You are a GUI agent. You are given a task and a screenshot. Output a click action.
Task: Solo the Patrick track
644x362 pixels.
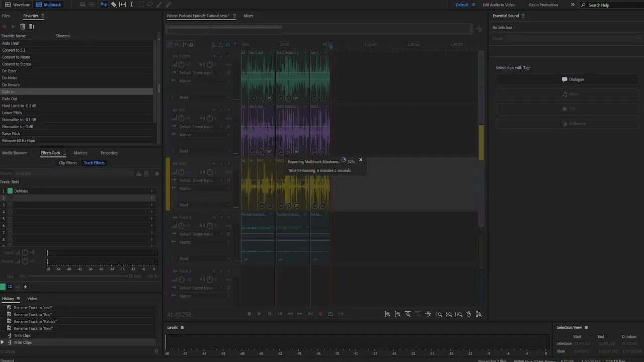221,56
